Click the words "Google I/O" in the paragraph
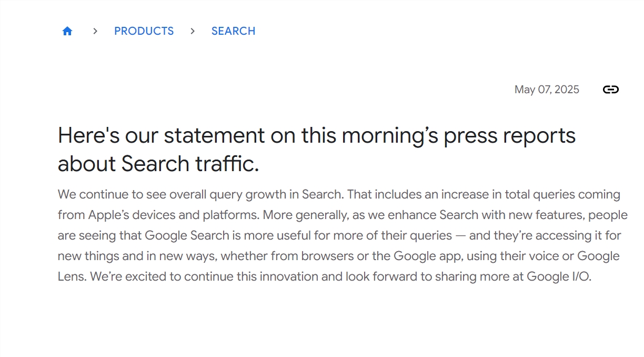This screenshot has width=644, height=357. tap(559, 276)
